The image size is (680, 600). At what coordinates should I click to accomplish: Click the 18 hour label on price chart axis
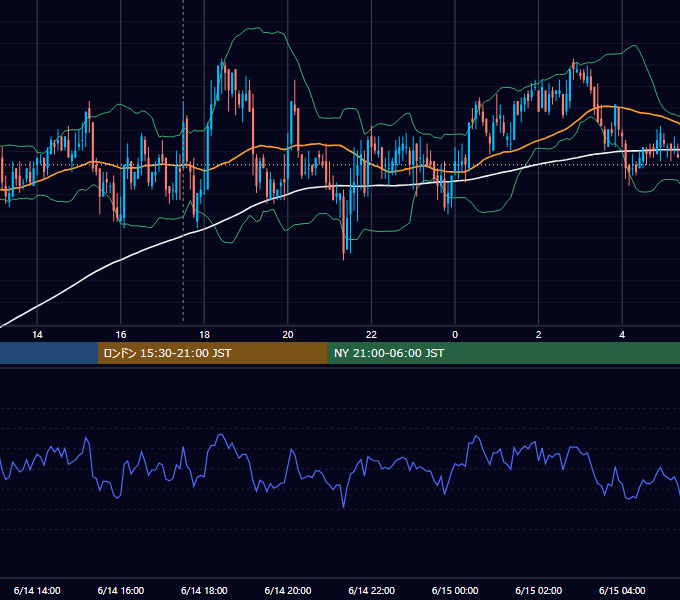click(204, 335)
